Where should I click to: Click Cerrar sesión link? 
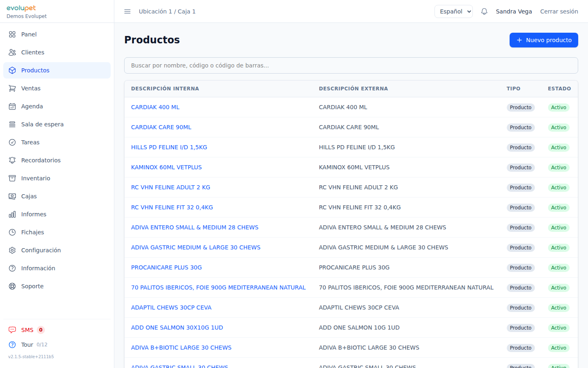[x=559, y=11]
